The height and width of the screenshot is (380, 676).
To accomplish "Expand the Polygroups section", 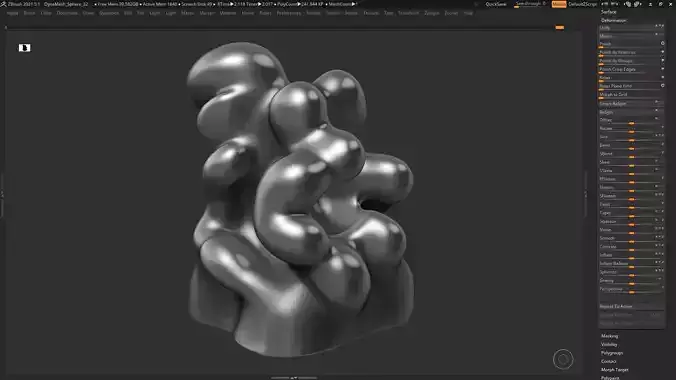I will point(612,353).
